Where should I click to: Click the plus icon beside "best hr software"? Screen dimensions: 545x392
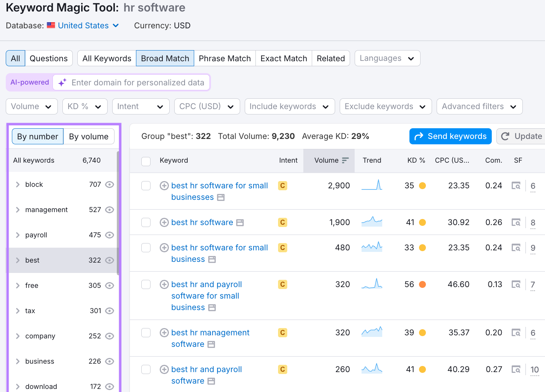tap(164, 222)
